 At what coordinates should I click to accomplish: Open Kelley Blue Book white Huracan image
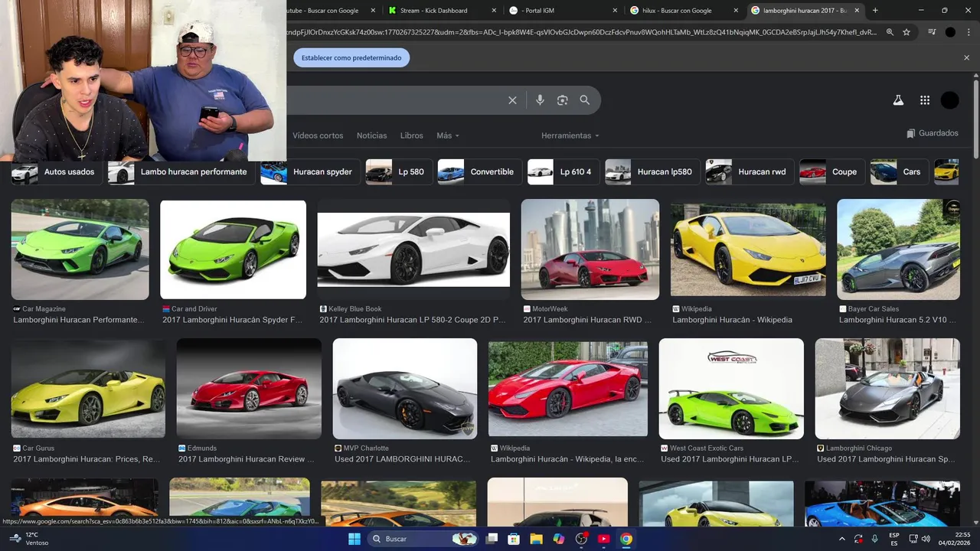tap(413, 249)
